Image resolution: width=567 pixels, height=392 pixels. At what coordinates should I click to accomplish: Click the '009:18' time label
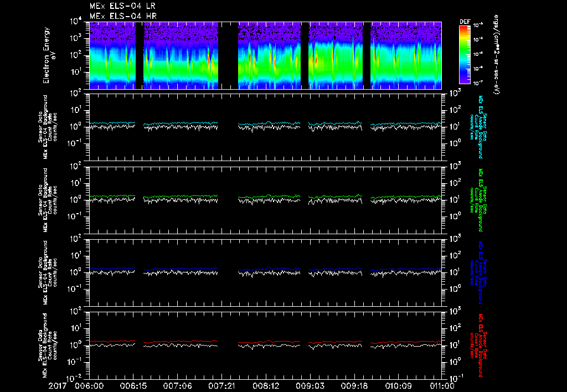[354, 386]
